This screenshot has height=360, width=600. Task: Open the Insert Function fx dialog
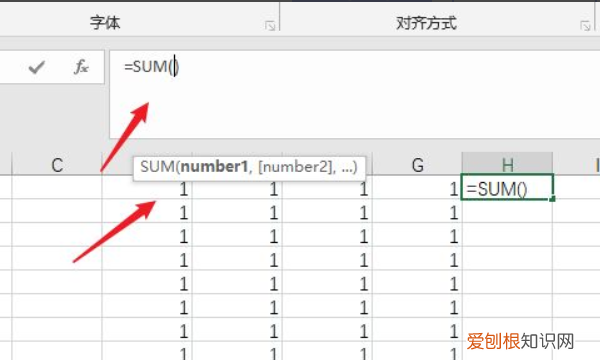point(81,67)
